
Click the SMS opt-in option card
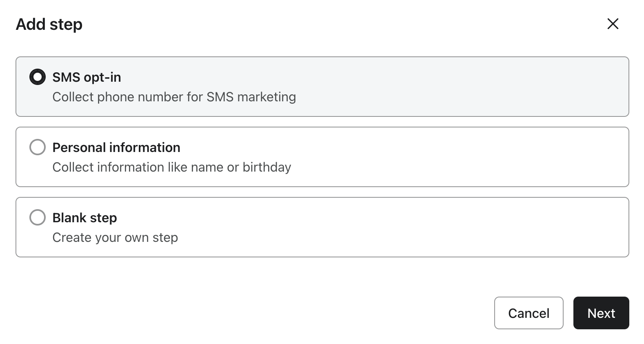coord(322,86)
